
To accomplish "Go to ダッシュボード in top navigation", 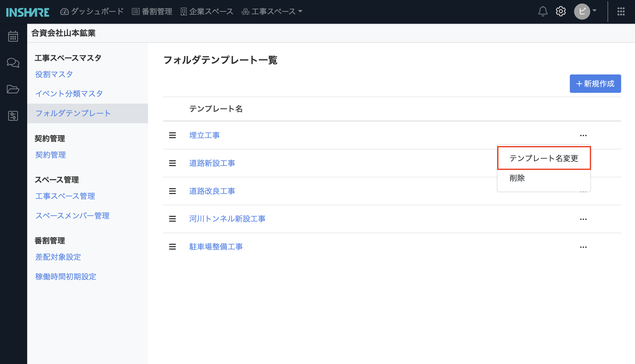I will [92, 11].
